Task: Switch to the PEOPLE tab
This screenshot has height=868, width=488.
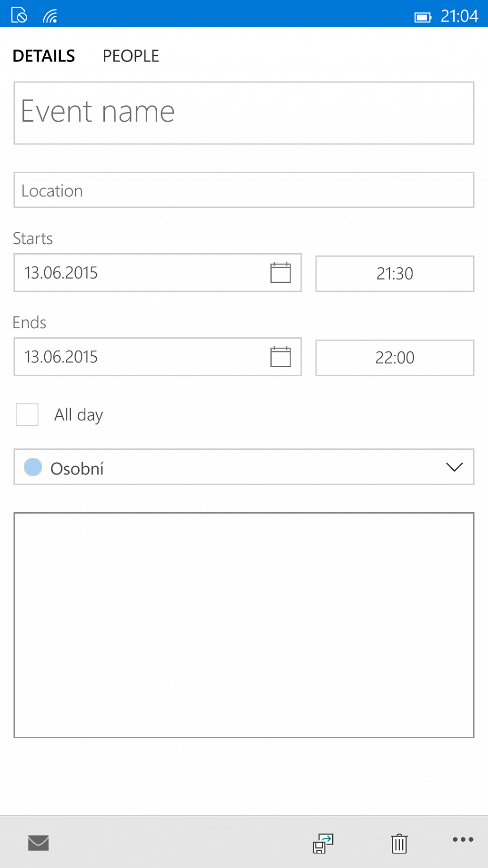Action: [131, 56]
